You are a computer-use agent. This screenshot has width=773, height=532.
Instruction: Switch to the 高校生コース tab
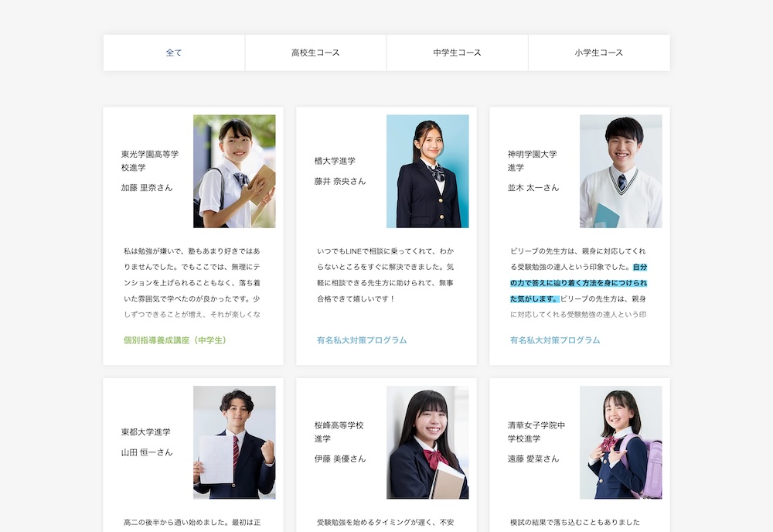coord(315,53)
